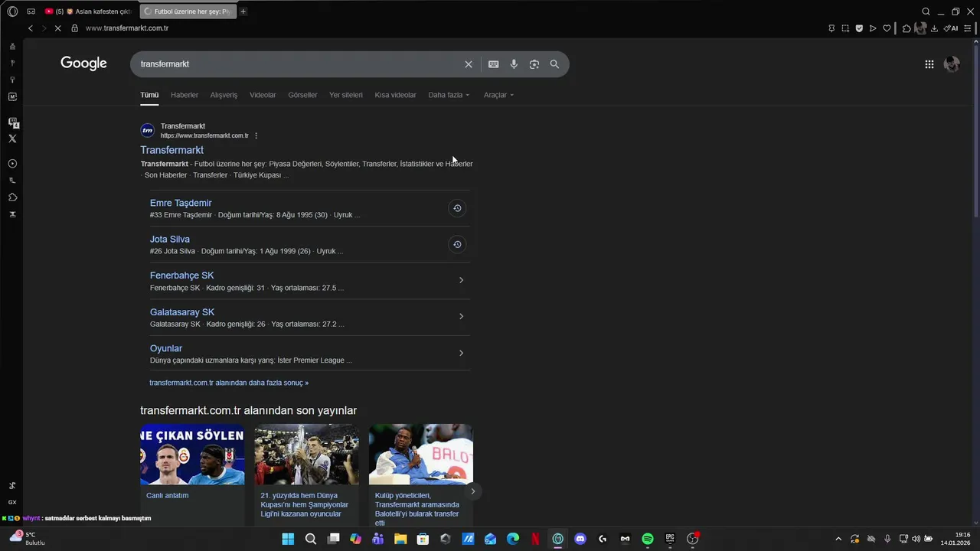
Task: Click the Google logo
Action: pyautogui.click(x=84, y=64)
